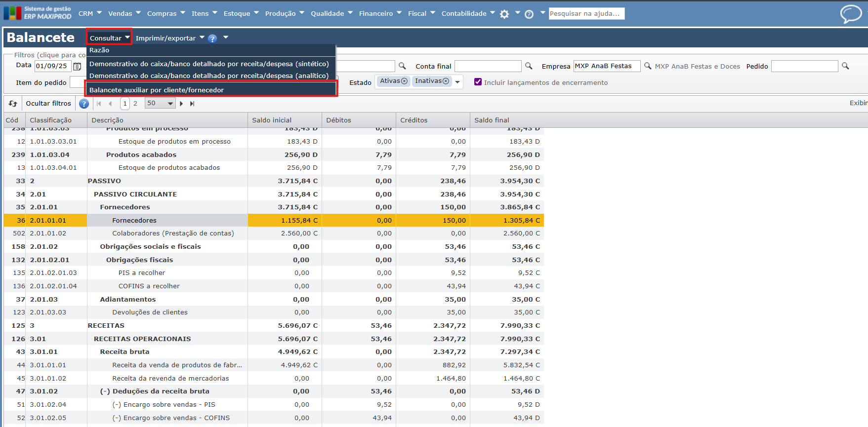The width and height of the screenshot is (868, 427).
Task: Click the refresh icon left of Ocultar filtros
Action: click(13, 104)
